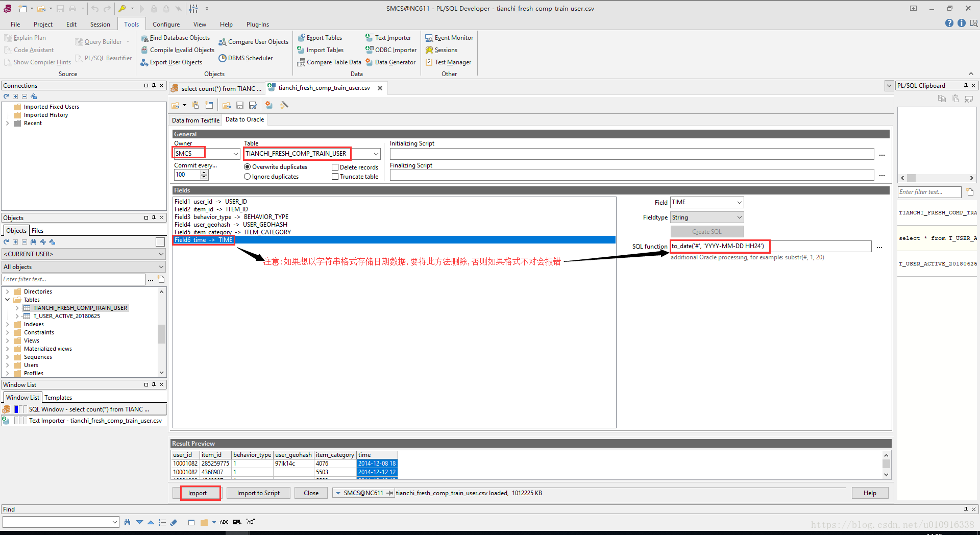The height and width of the screenshot is (535, 980).
Task: Increase the Commit every spinner value
Action: (204, 172)
